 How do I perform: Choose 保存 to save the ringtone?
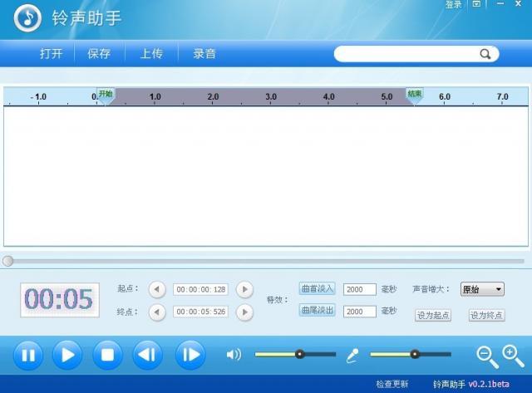[x=99, y=53]
